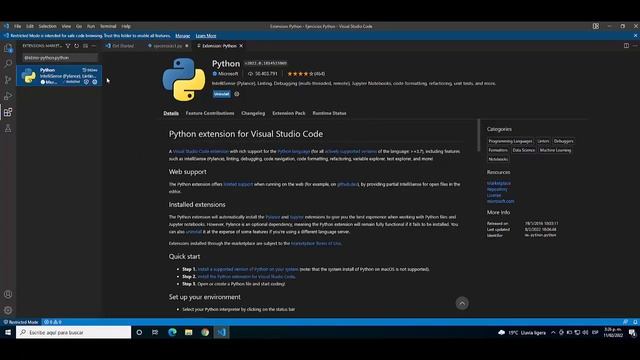Open the Explorer view in activity bar
The height and width of the screenshot is (360, 640).
[8, 48]
